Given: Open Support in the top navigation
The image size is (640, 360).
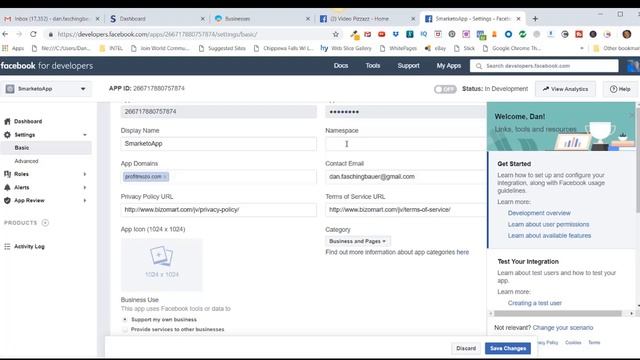Looking at the screenshot, I should 409,66.
